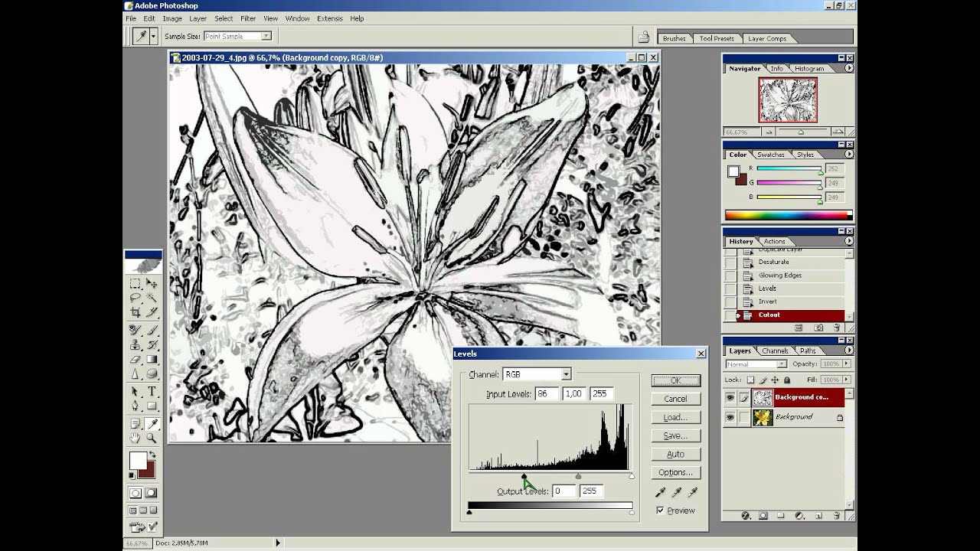The width and height of the screenshot is (980, 551).
Task: Open the History panel options menu
Action: (x=849, y=241)
